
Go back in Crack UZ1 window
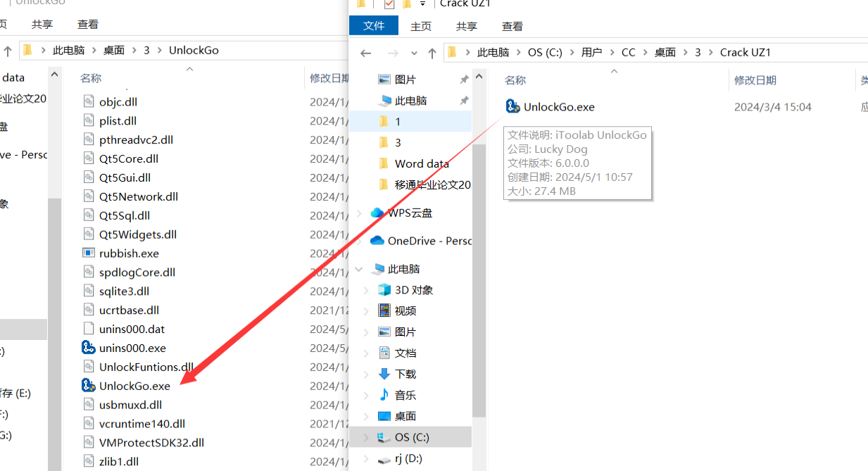(x=365, y=53)
